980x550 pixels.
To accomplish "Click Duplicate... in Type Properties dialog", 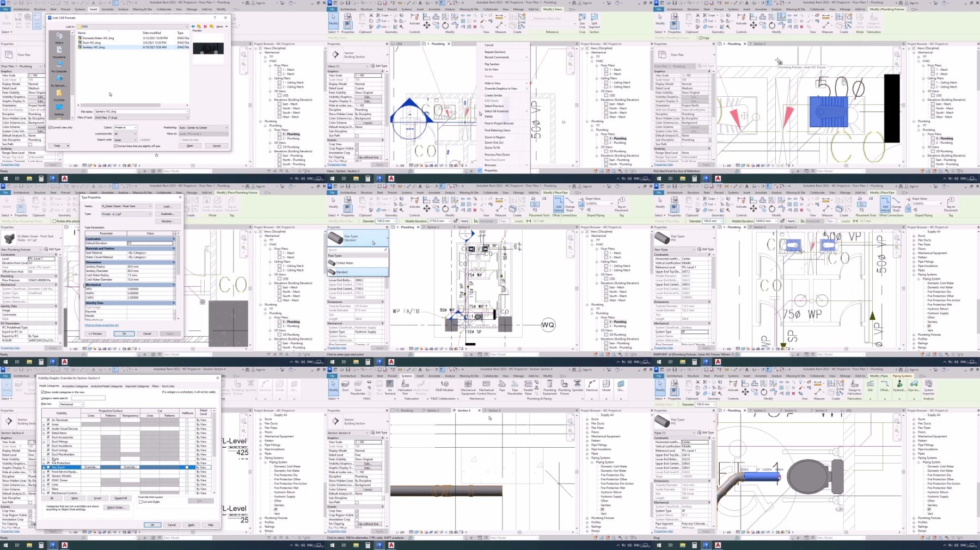I will 168,214.
